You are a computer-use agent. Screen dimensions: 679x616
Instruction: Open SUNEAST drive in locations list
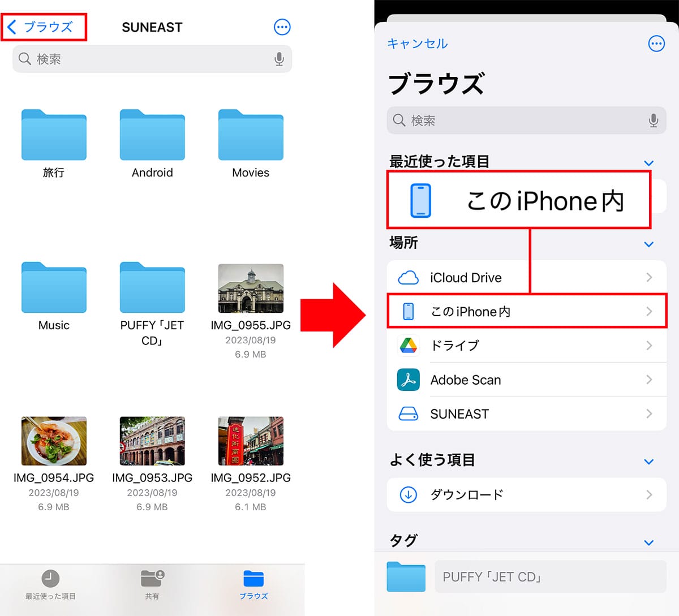526,414
